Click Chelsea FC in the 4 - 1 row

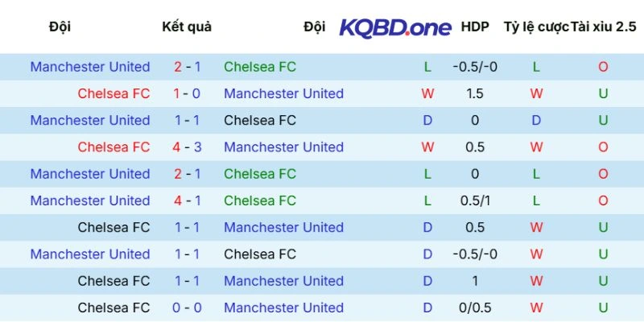pyautogui.click(x=260, y=200)
